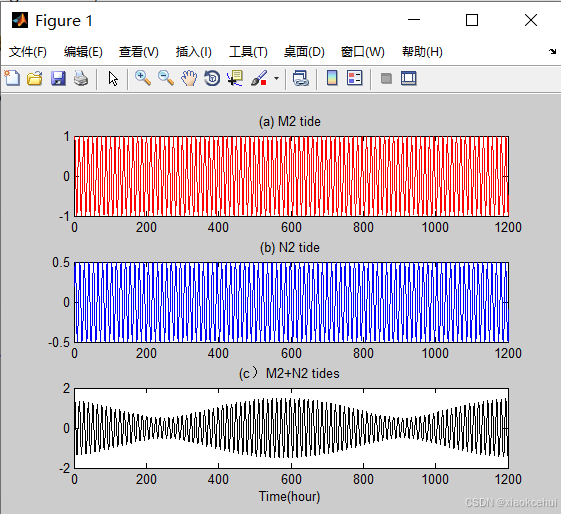Expand the brush color dropdown arrow
The width and height of the screenshot is (561, 514).
(x=276, y=78)
